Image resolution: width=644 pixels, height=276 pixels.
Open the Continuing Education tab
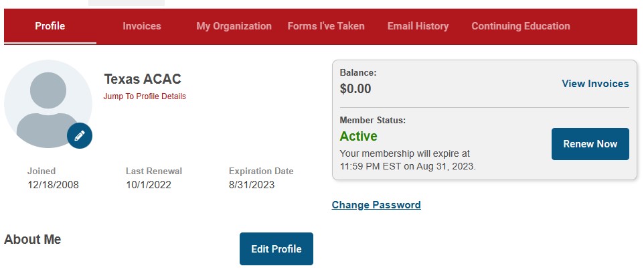tap(520, 26)
